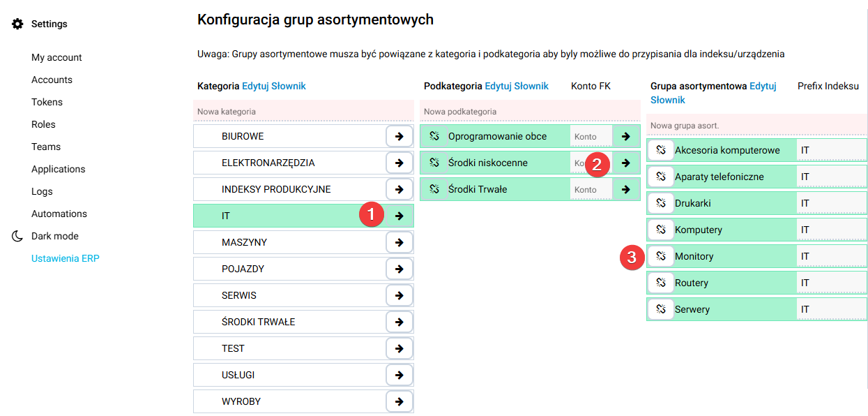Go to Tokens settings
The image size is (868, 416).
click(x=47, y=102)
